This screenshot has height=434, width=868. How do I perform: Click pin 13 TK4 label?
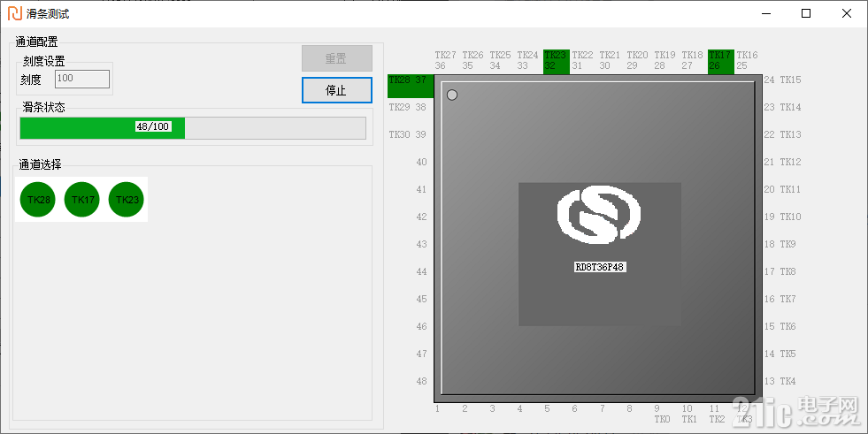pos(780,381)
